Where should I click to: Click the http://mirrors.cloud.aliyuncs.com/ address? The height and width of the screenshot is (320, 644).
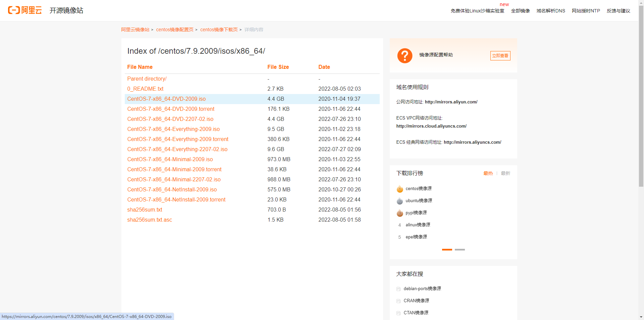(431, 126)
